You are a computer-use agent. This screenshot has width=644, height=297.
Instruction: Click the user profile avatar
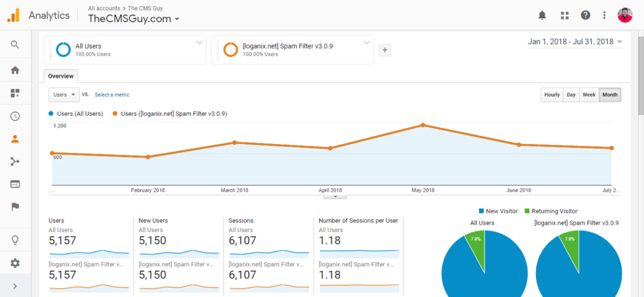[x=625, y=15]
